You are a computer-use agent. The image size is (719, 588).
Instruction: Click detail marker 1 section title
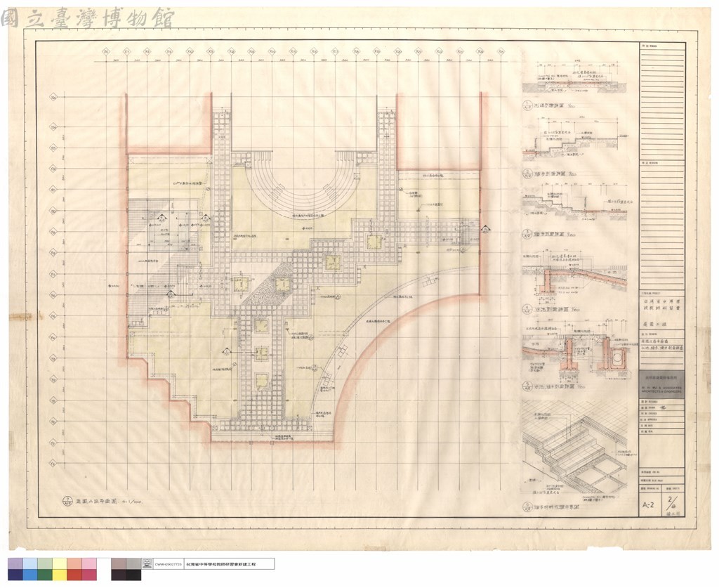tap(550, 105)
